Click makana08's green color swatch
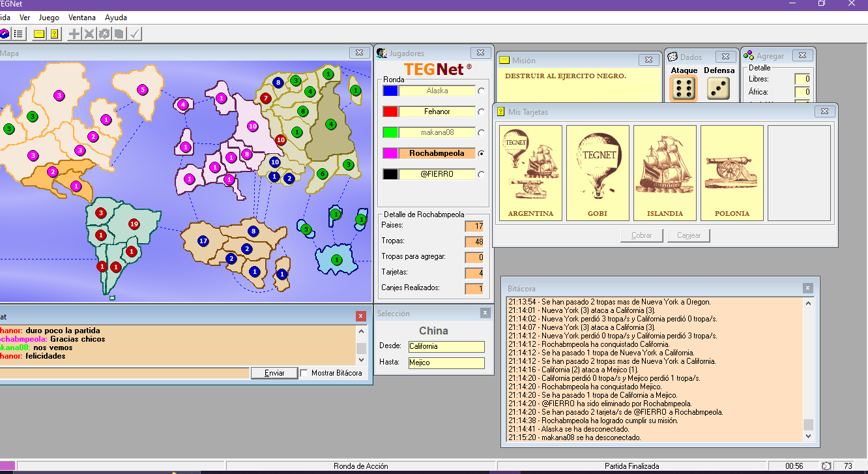 [x=390, y=133]
